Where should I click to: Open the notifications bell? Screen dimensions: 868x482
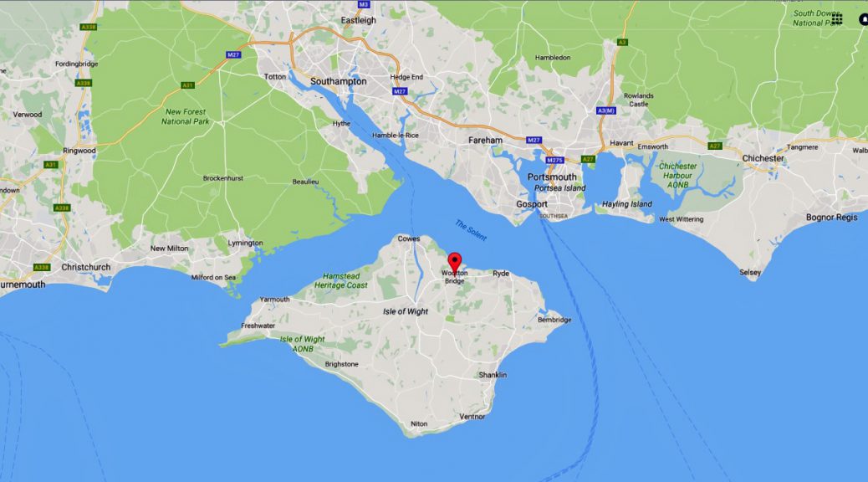[864, 19]
